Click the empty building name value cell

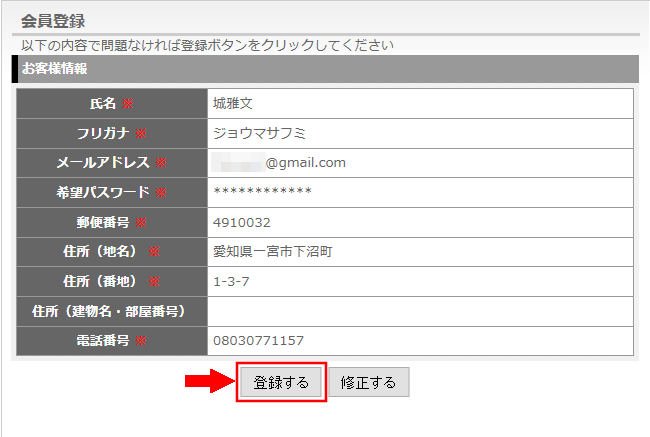[420, 311]
